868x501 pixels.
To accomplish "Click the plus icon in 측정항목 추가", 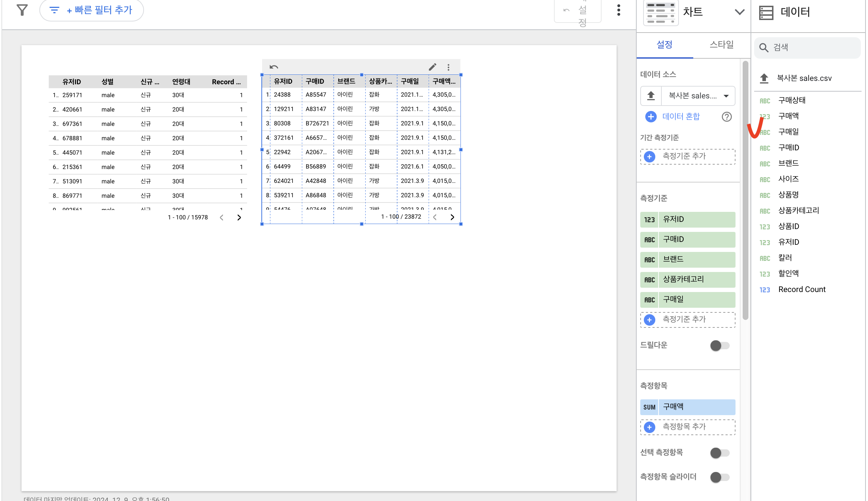I will click(x=649, y=427).
